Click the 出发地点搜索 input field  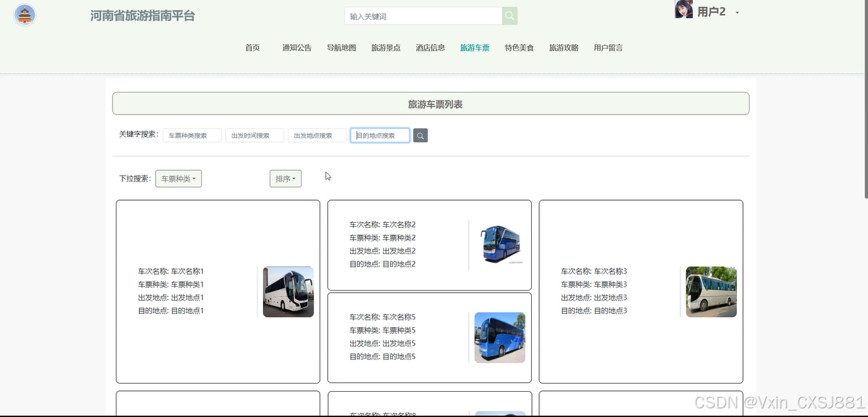pos(318,136)
